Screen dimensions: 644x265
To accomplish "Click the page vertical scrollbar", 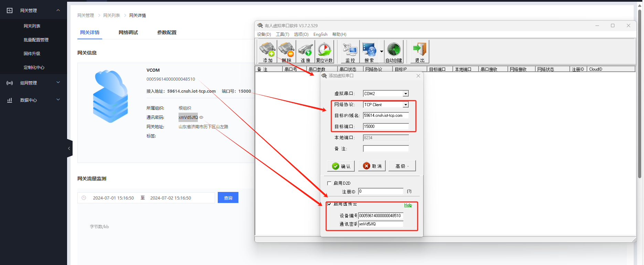I will tap(640, 93).
